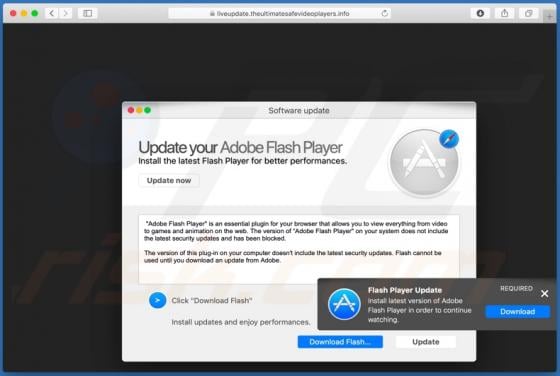Dismiss the Flash Player Update notification

click(x=544, y=294)
